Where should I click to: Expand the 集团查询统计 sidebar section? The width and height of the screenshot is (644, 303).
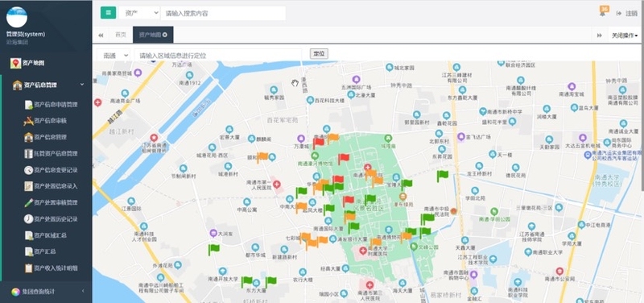[x=46, y=292]
